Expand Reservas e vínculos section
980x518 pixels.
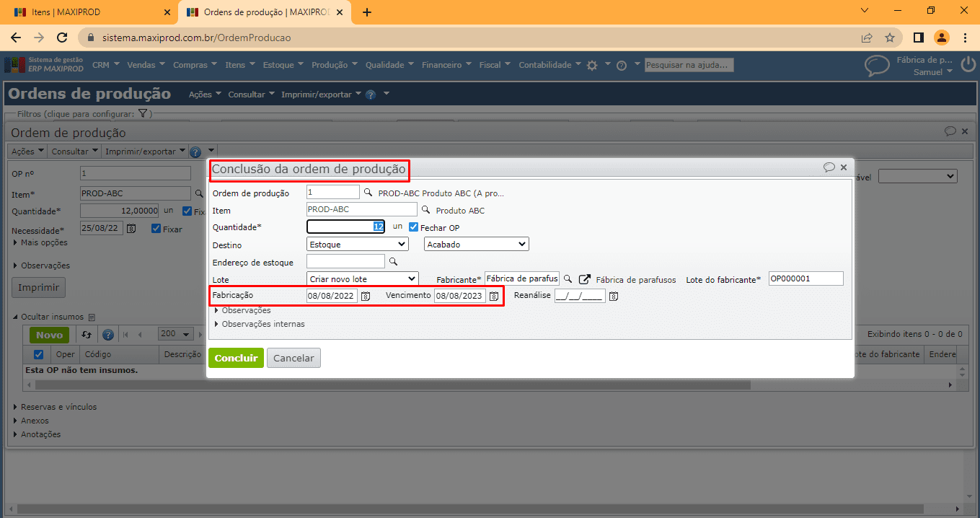(55, 407)
